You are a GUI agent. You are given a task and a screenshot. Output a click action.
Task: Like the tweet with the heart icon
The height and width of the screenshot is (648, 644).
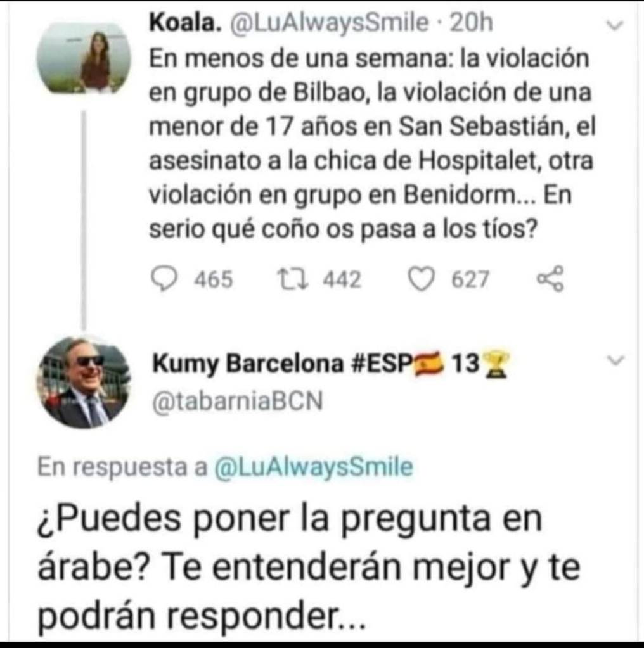pos(421,279)
